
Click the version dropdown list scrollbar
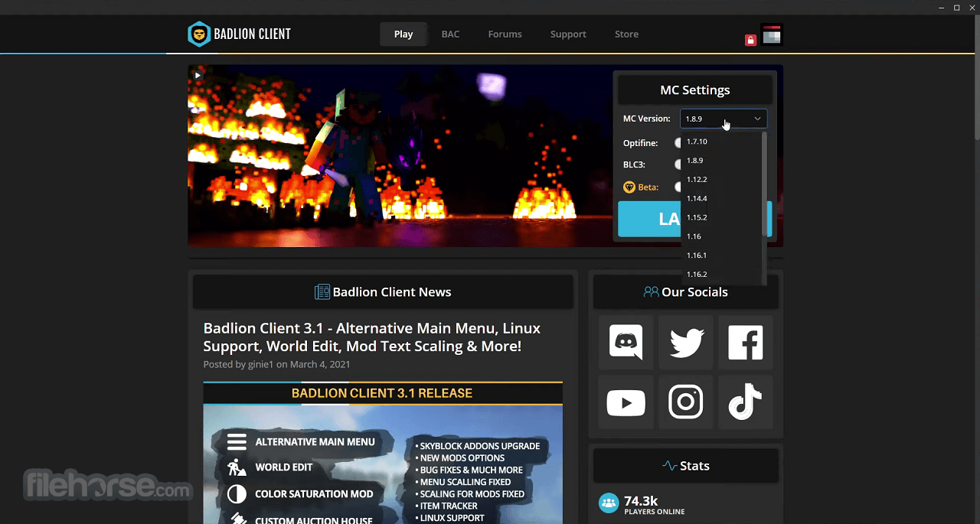click(764, 184)
